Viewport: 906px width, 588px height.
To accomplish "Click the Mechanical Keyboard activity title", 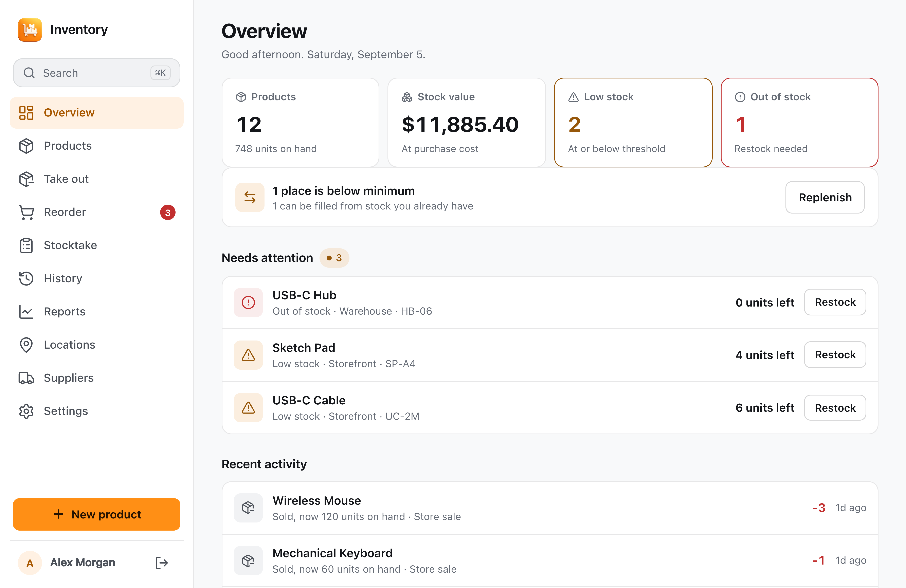I will pos(332,553).
